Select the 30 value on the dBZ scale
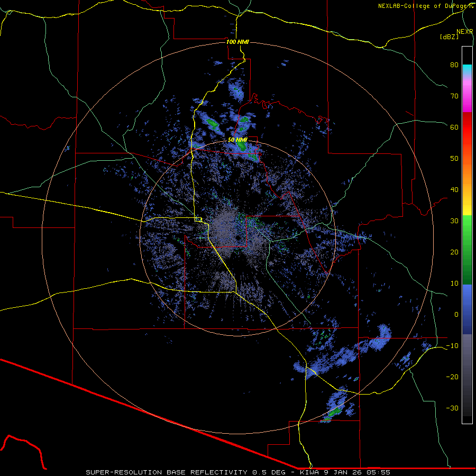The image size is (476, 476). coord(454,221)
